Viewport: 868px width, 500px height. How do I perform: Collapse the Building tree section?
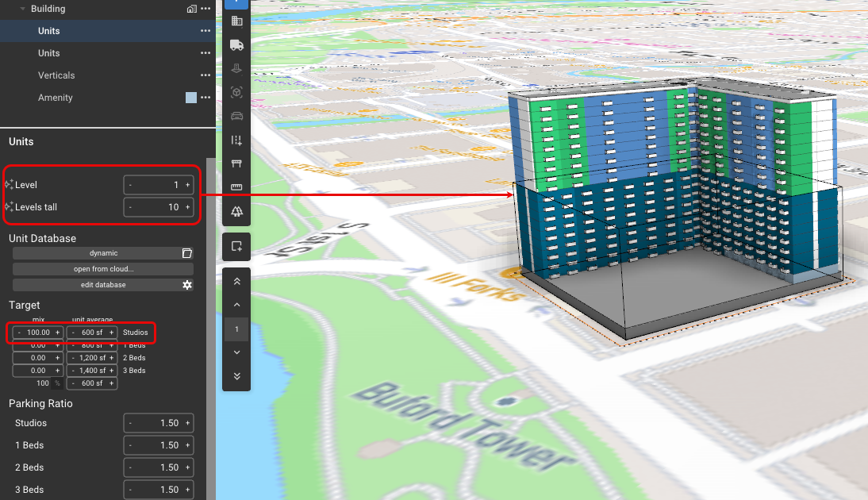point(21,9)
